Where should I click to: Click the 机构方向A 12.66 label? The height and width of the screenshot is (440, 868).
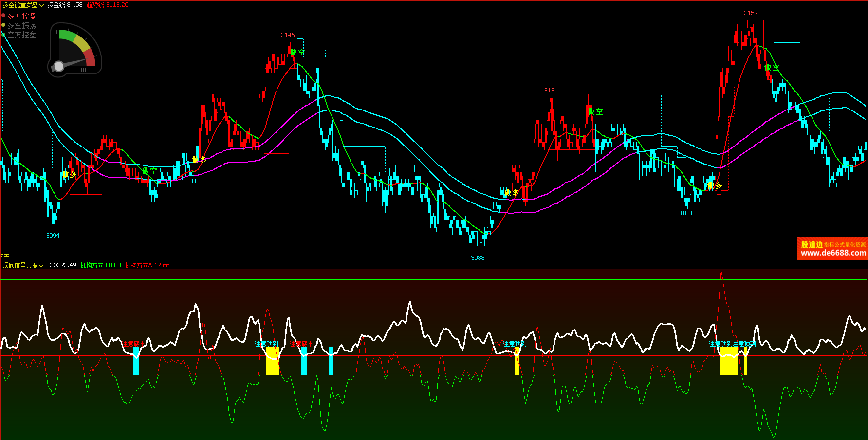click(x=147, y=265)
